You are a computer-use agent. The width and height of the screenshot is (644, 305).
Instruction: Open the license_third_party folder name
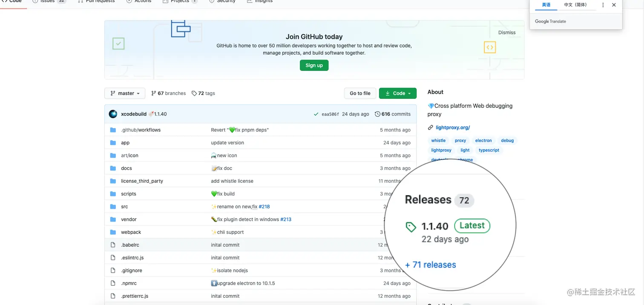142,181
